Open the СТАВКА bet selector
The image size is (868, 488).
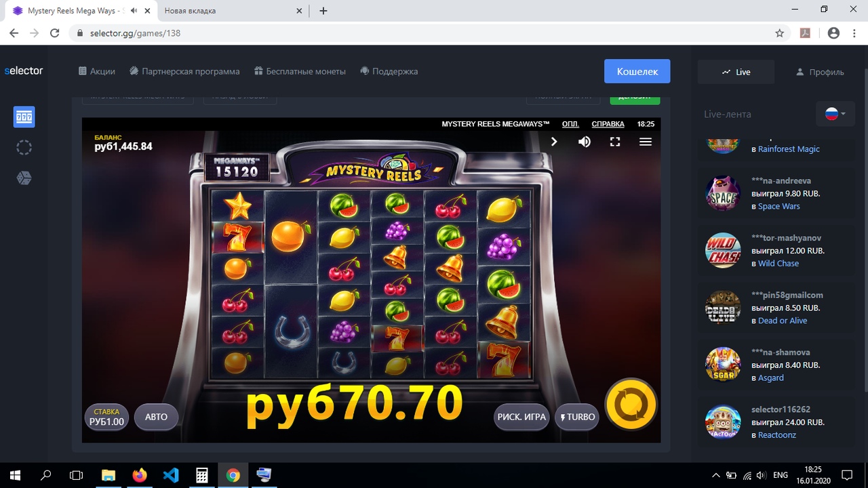pos(106,417)
